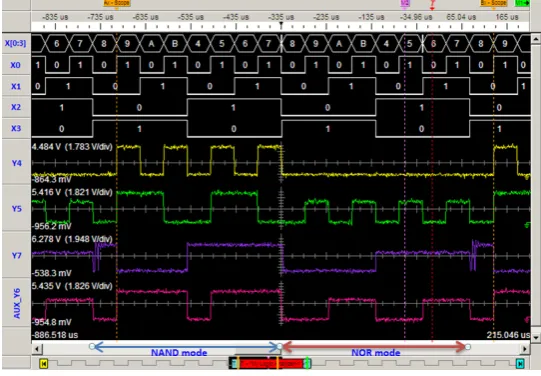The image size is (541, 376).
Task: Select the Y4 analog channel label
Action: coord(17,163)
